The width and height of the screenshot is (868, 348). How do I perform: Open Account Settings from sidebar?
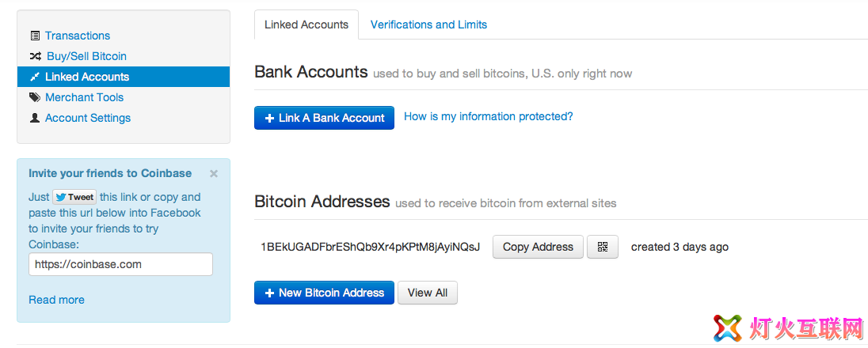(88, 118)
